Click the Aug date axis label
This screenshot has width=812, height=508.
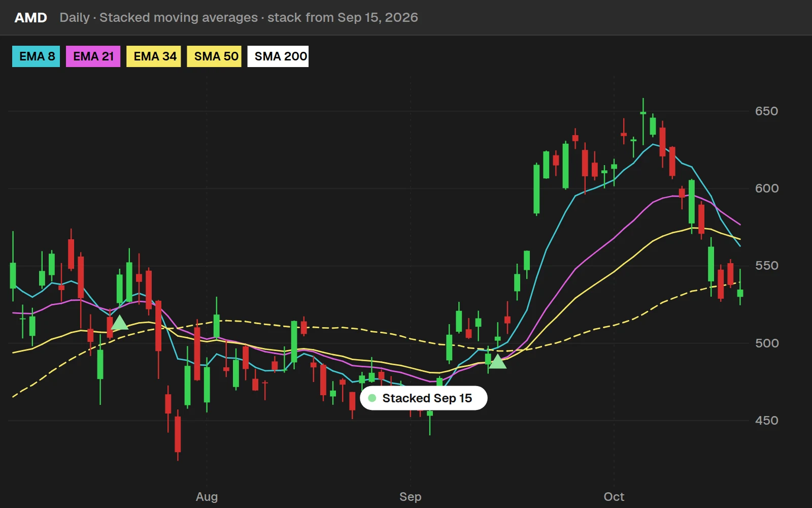[x=207, y=497]
